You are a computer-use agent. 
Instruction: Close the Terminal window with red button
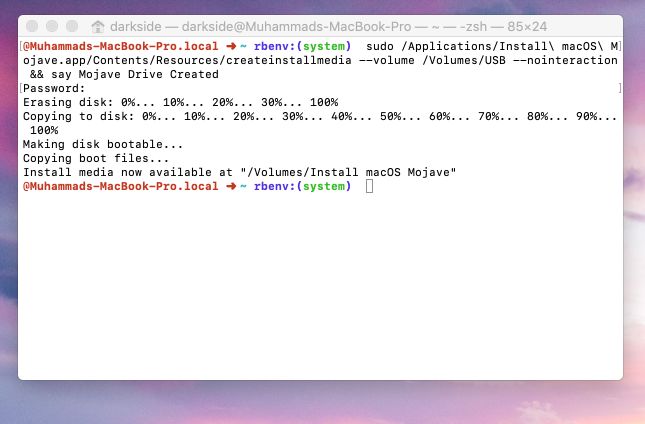click(x=35, y=27)
